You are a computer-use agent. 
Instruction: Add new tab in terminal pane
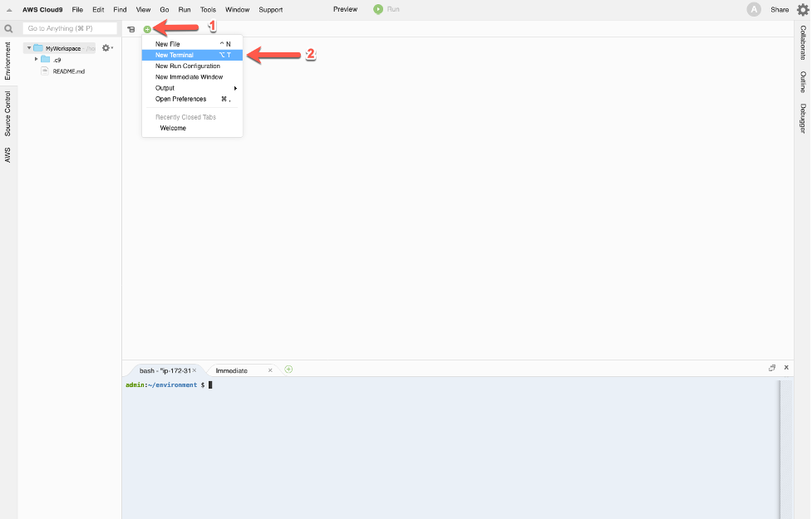(288, 370)
